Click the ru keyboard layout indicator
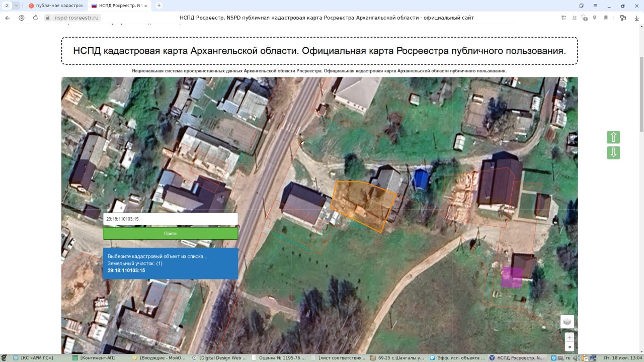 [x=568, y=358]
